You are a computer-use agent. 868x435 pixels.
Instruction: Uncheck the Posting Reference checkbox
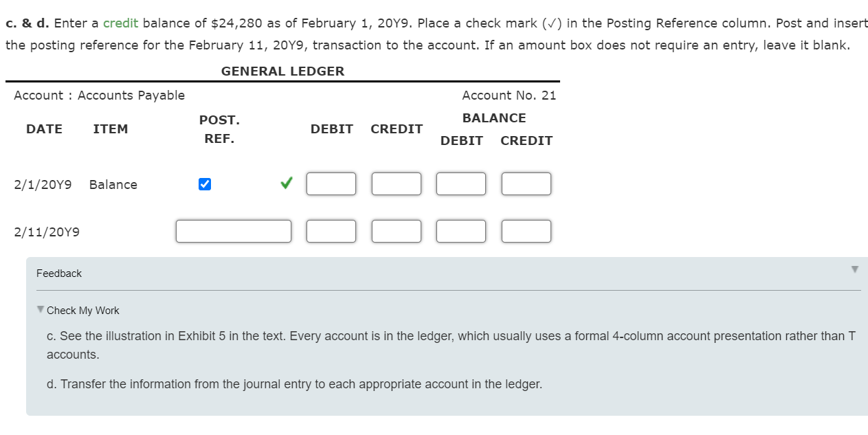point(204,183)
